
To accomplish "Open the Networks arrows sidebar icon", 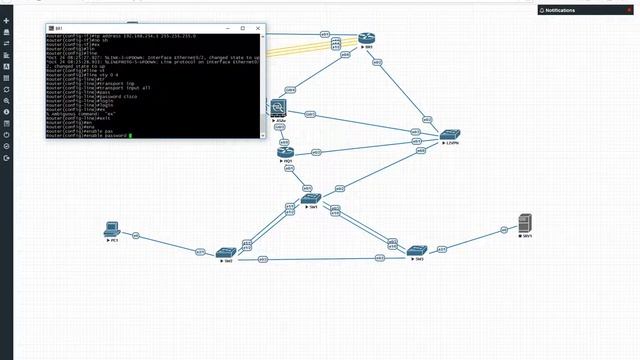I will click(6, 43).
